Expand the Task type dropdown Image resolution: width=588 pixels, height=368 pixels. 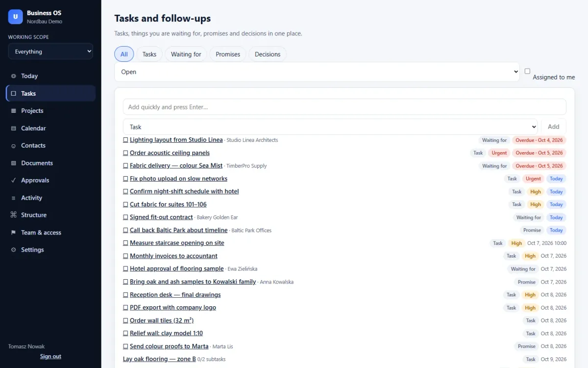[330, 127]
